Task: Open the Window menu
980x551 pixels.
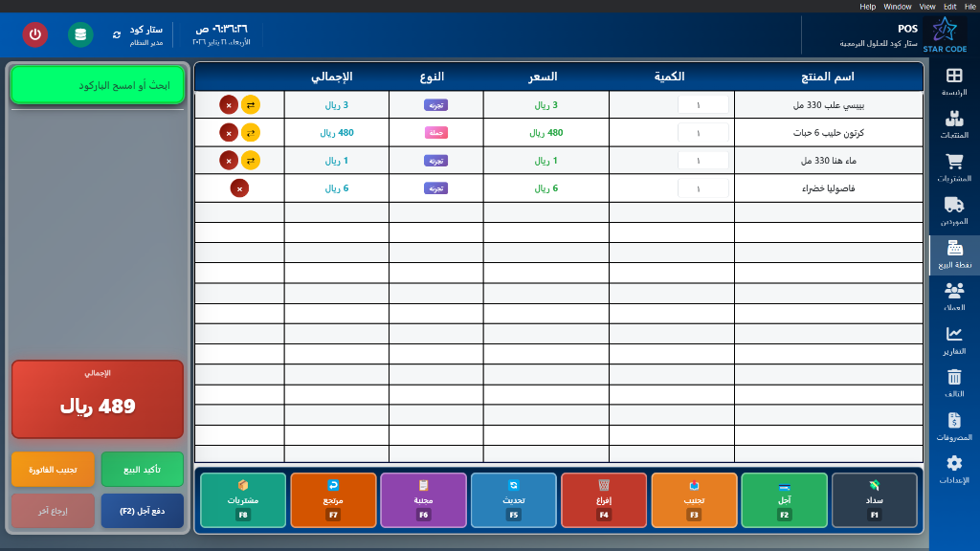Action: click(898, 6)
